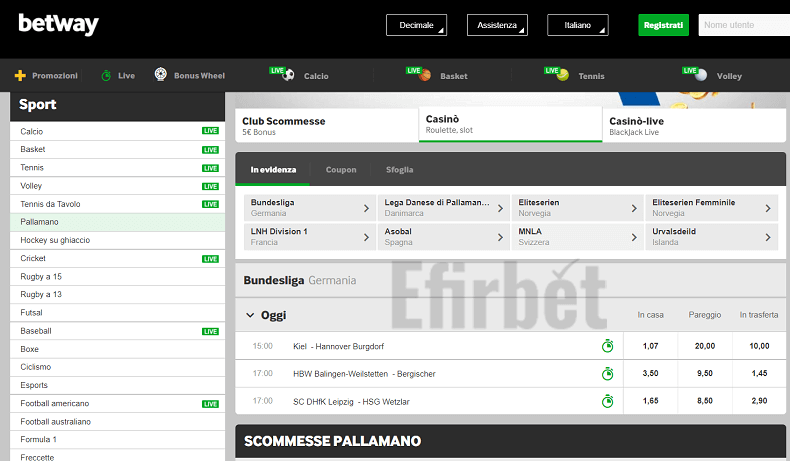Viewport: 790px width, 461px height.
Task: Select Ciclismo in sidebar
Action: tap(117, 367)
